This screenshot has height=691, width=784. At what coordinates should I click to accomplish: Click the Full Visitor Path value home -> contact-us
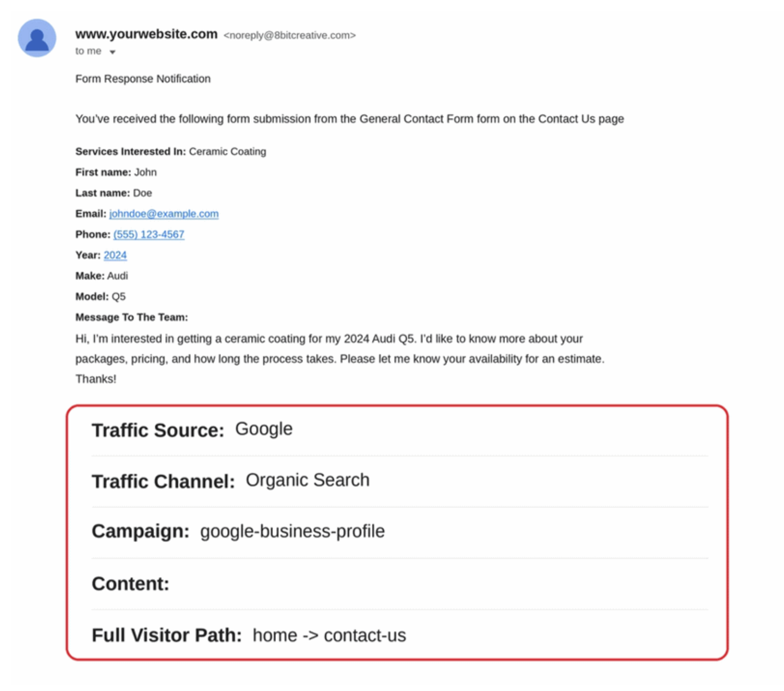pos(329,635)
